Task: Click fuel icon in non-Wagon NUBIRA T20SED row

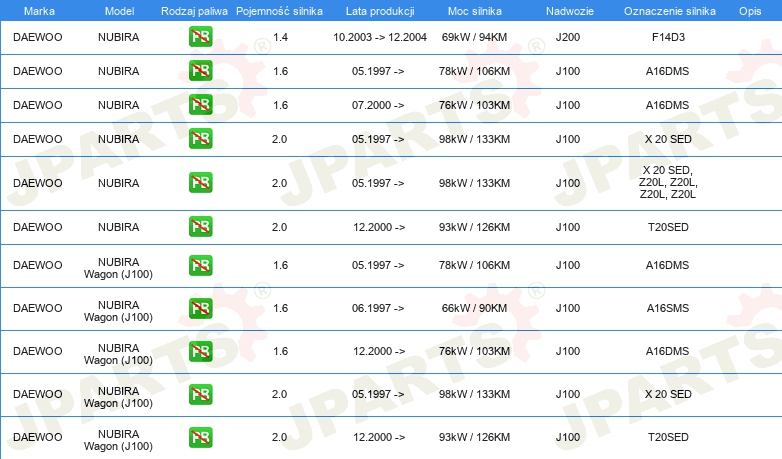Action: pyautogui.click(x=200, y=226)
